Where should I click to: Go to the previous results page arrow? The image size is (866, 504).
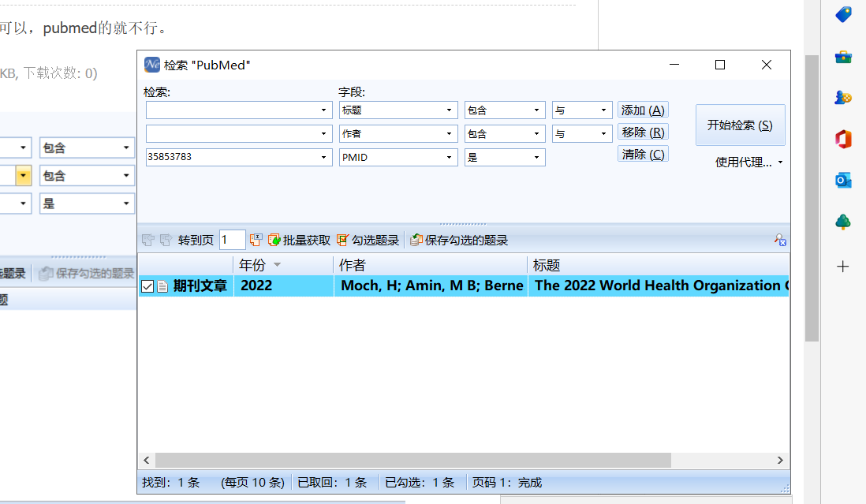pyautogui.click(x=148, y=240)
